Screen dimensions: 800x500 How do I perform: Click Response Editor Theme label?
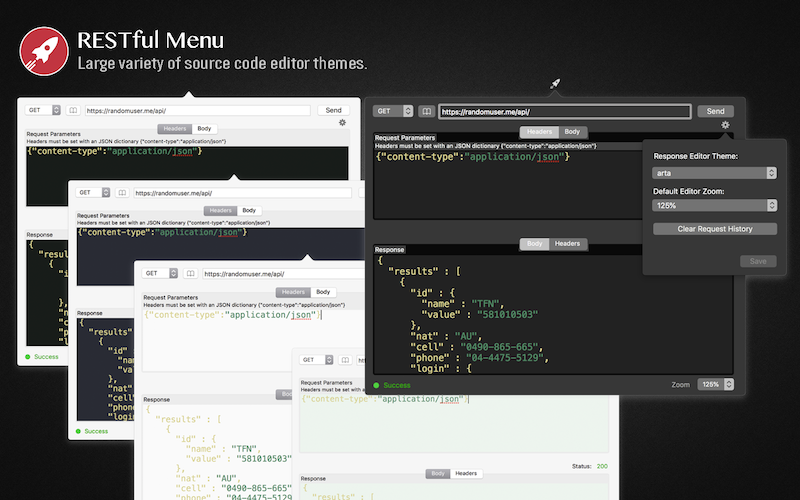coord(695,156)
